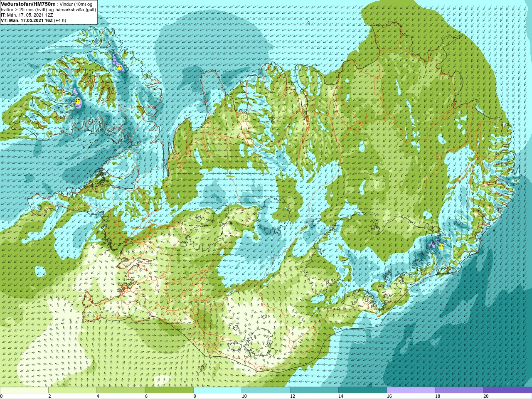The height and width of the screenshot is (399, 532).
Task: Click the 16–18 m/s light purple legend swatch
Action: point(411,390)
